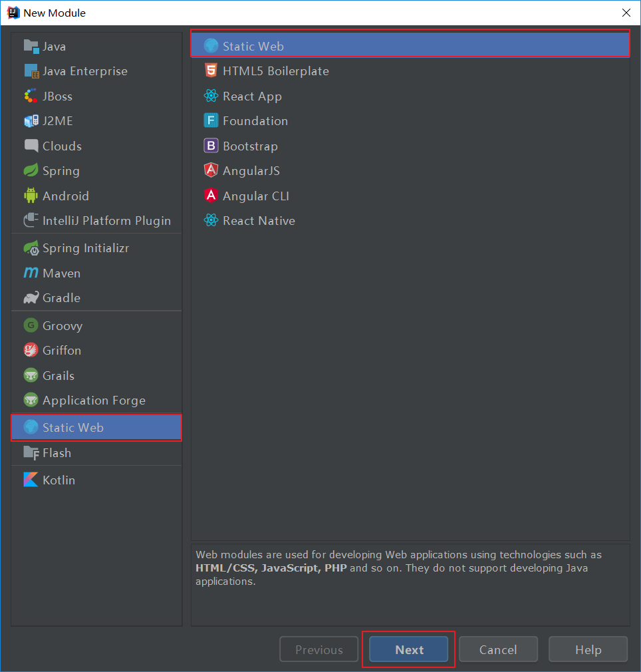The height and width of the screenshot is (672, 641).
Task: Select the Clouds speech-bubble icon
Action: tap(31, 146)
